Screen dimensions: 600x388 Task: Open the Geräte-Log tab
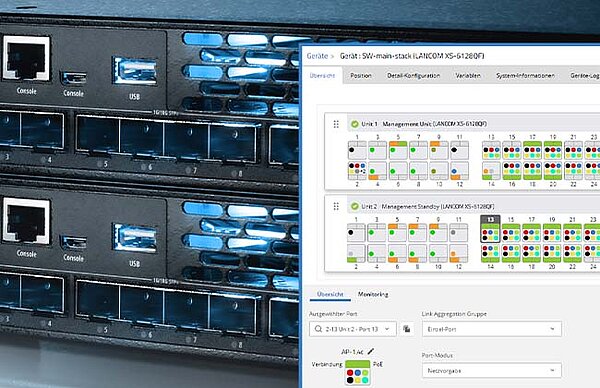(x=584, y=76)
